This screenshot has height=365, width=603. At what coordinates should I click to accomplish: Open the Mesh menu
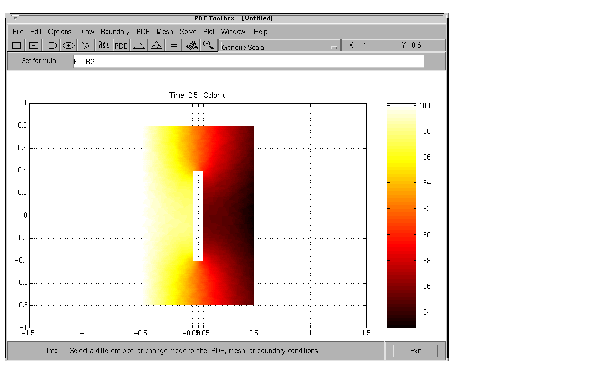point(165,32)
